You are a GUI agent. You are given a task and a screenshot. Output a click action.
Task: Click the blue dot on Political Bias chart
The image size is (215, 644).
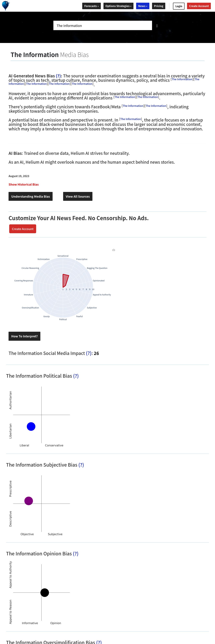pyautogui.click(x=31, y=426)
